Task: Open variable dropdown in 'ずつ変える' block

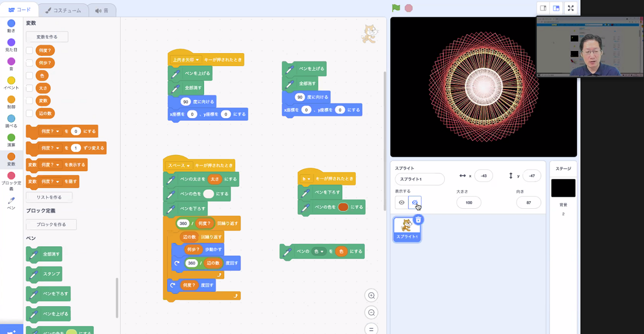Action: click(x=50, y=147)
